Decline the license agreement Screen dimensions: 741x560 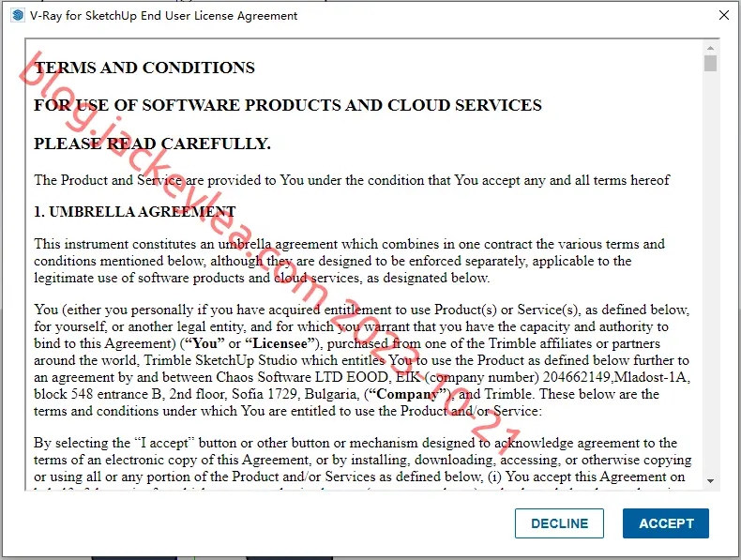(559, 523)
